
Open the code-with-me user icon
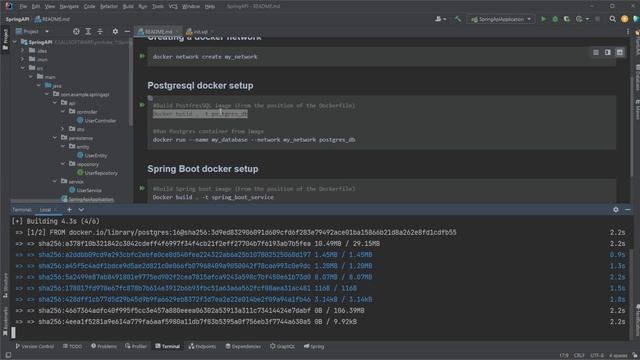[440, 19]
